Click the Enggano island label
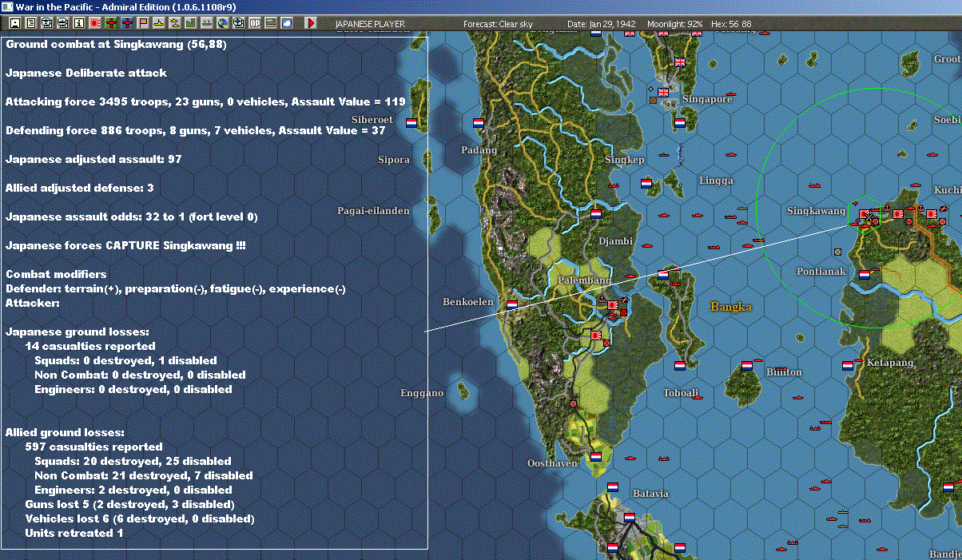The height and width of the screenshot is (560, 962). point(422,393)
